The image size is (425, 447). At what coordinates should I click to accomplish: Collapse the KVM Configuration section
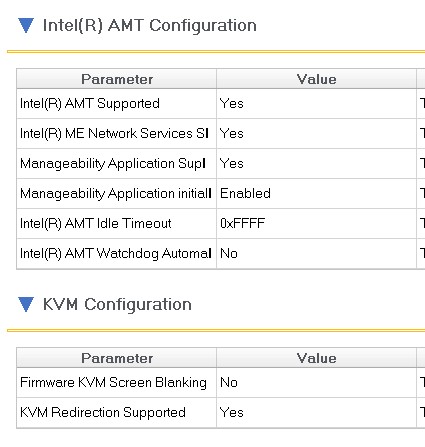click(x=26, y=304)
